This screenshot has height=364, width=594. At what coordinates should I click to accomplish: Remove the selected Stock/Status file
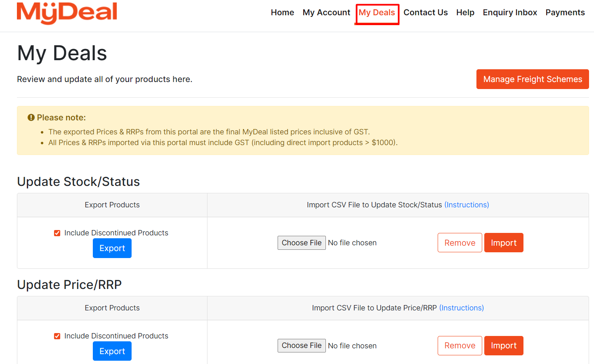pyautogui.click(x=460, y=243)
